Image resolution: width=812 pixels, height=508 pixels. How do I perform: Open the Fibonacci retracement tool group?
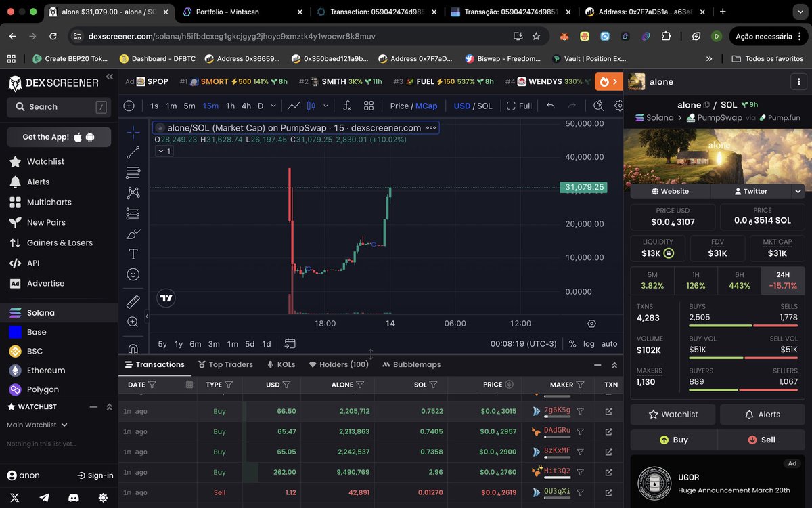click(x=133, y=173)
